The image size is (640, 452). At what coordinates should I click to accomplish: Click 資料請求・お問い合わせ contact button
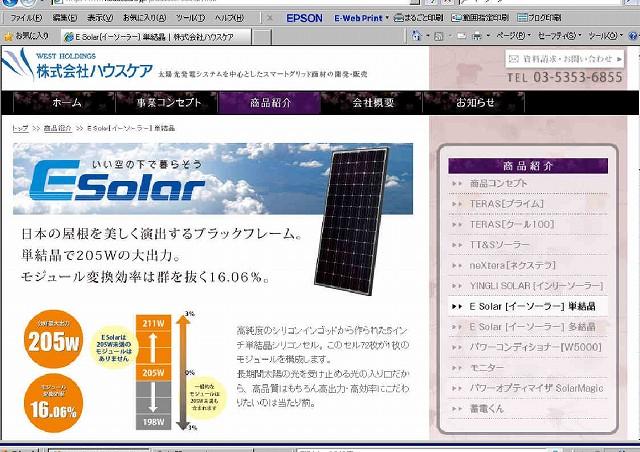(x=565, y=59)
